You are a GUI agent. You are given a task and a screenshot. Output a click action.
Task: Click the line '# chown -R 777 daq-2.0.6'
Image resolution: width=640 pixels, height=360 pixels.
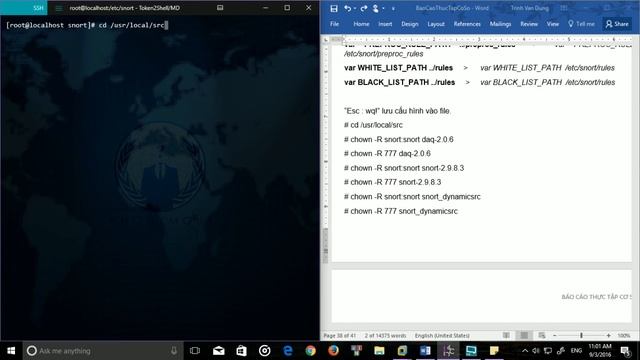(387, 153)
